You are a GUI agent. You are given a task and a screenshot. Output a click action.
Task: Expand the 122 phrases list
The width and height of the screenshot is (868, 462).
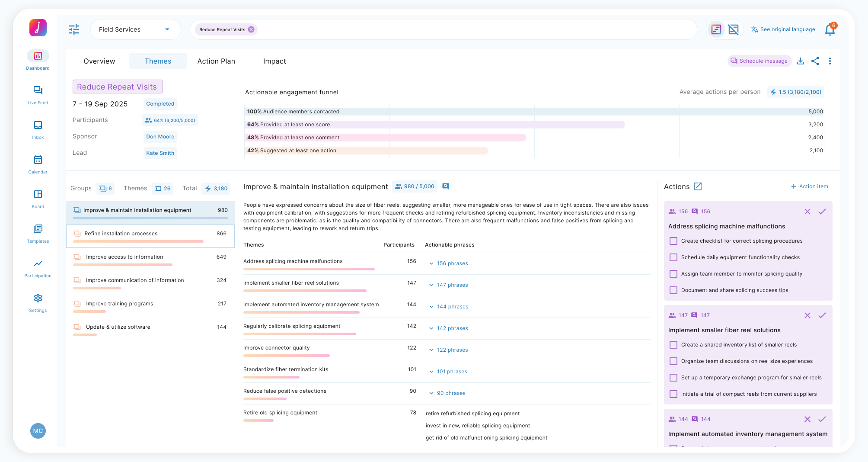449,350
